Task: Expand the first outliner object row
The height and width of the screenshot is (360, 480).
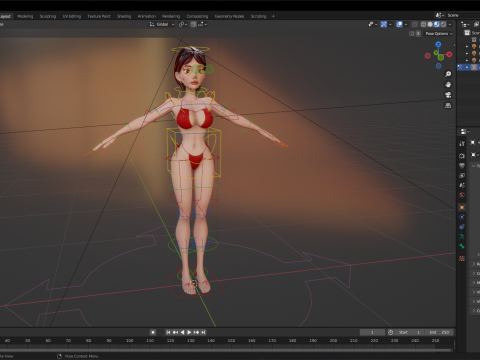Action: click(x=467, y=47)
